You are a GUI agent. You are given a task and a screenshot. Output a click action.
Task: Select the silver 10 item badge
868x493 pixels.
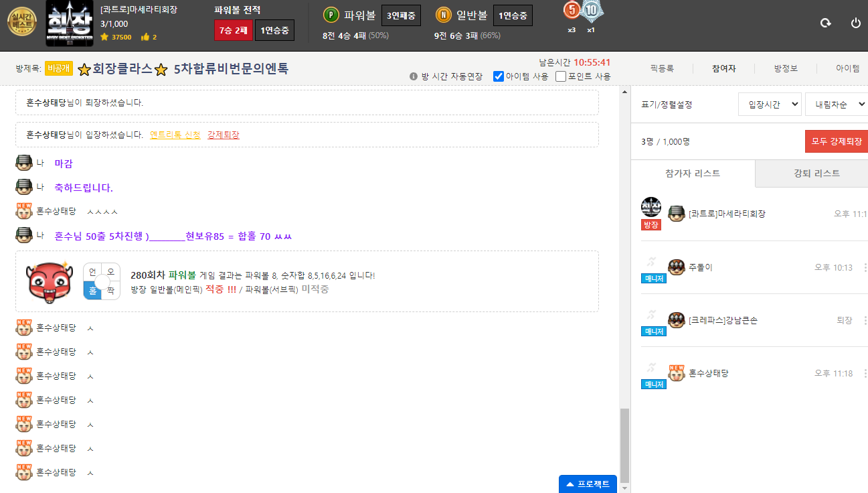click(590, 11)
